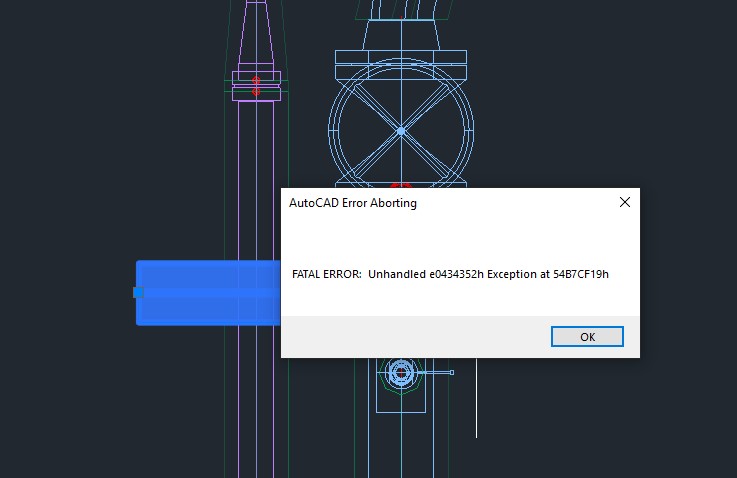Select the lower red marker on purple pipe
The image size is (737, 478).
point(256,92)
